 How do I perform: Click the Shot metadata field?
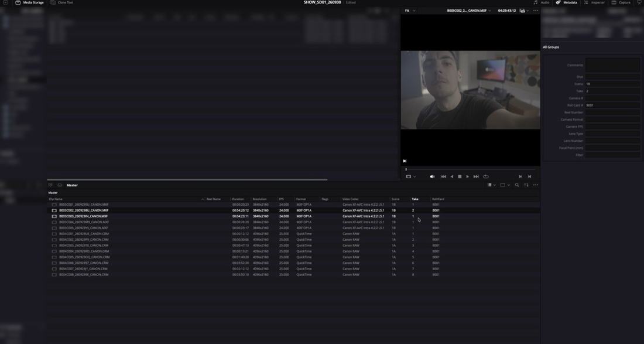[x=612, y=77]
